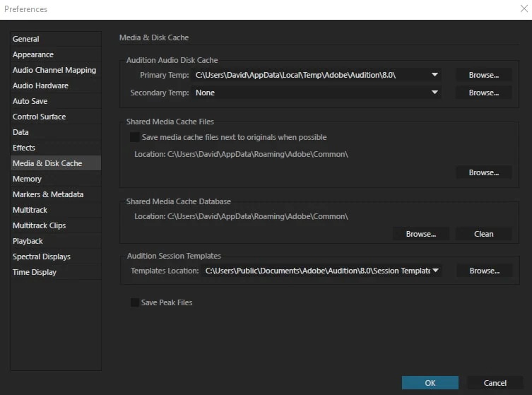Close the Preferences window

pyautogui.click(x=524, y=8)
